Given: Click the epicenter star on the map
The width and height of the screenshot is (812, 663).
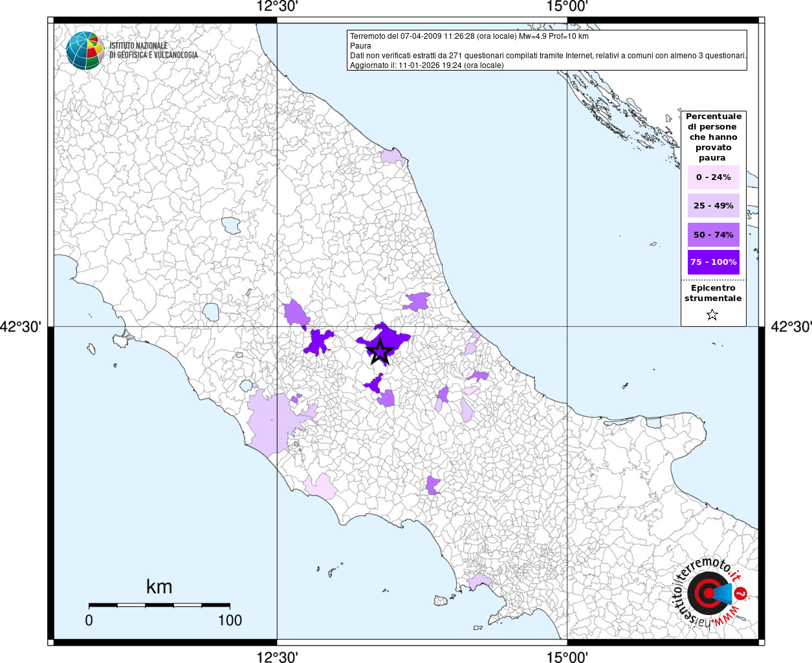Looking at the screenshot, I should coord(380,352).
